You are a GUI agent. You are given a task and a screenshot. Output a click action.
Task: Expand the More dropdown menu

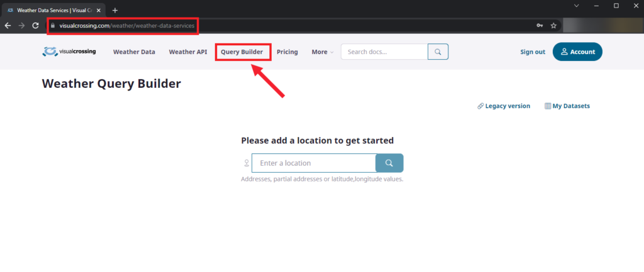pyautogui.click(x=323, y=52)
